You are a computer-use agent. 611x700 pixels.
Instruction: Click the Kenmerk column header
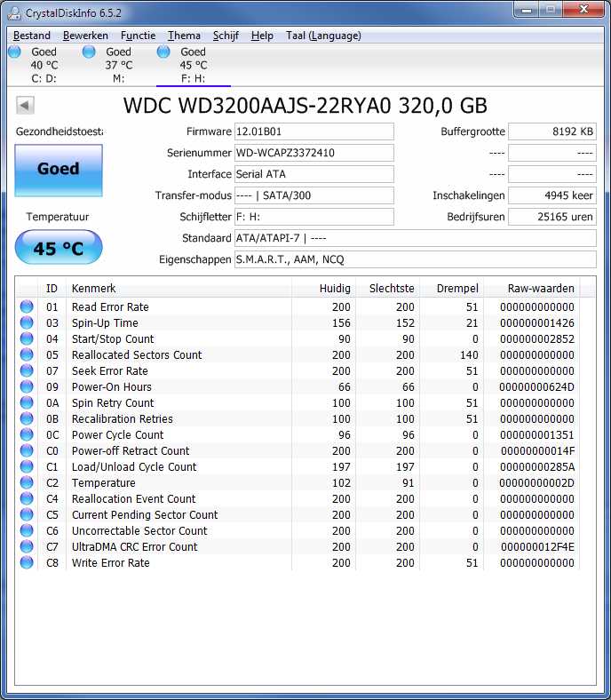(x=179, y=289)
